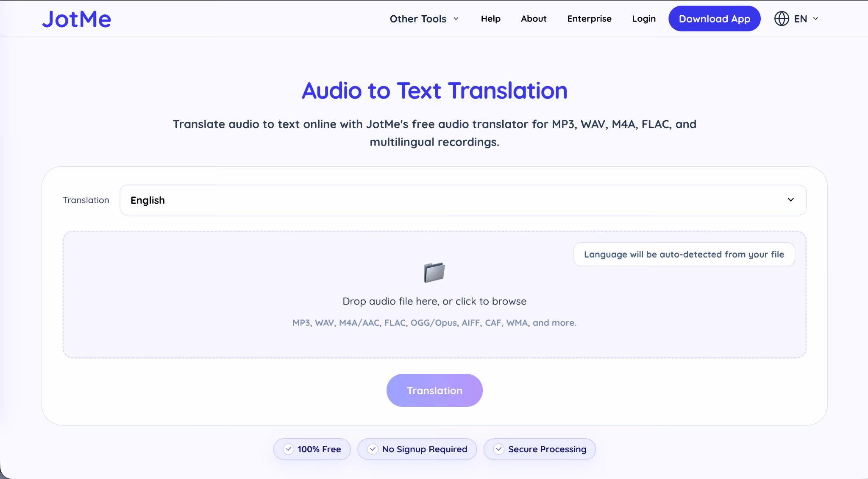
Task: Click the Download App button
Action: (715, 19)
